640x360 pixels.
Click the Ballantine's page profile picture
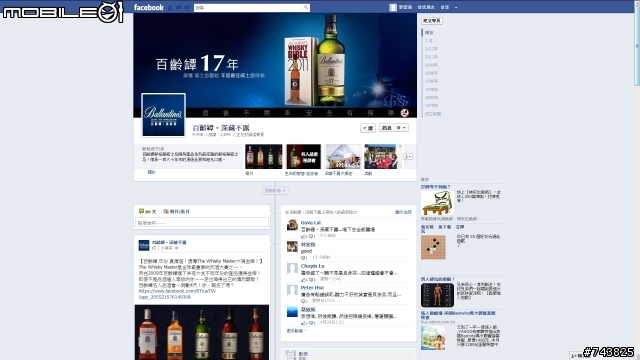(x=163, y=115)
